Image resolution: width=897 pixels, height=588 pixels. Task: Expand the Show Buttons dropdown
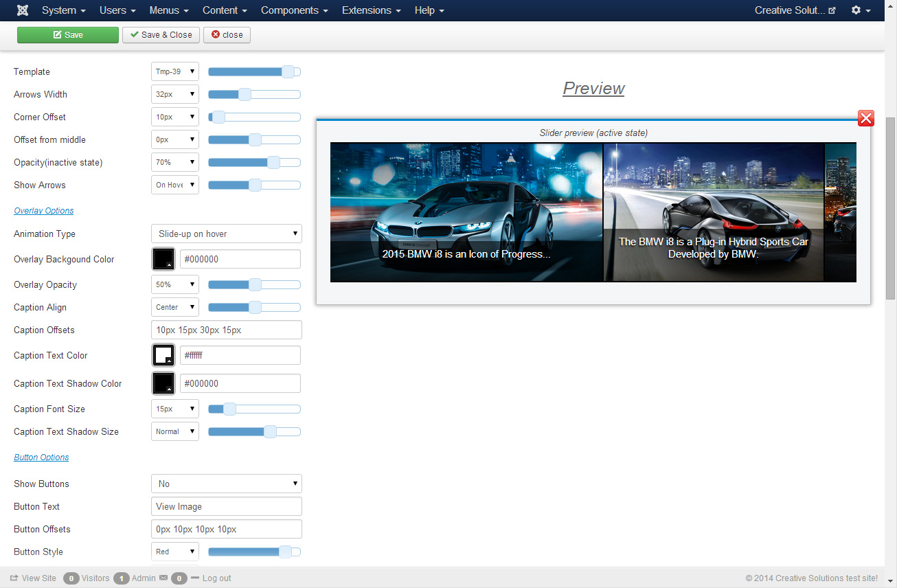tap(226, 484)
